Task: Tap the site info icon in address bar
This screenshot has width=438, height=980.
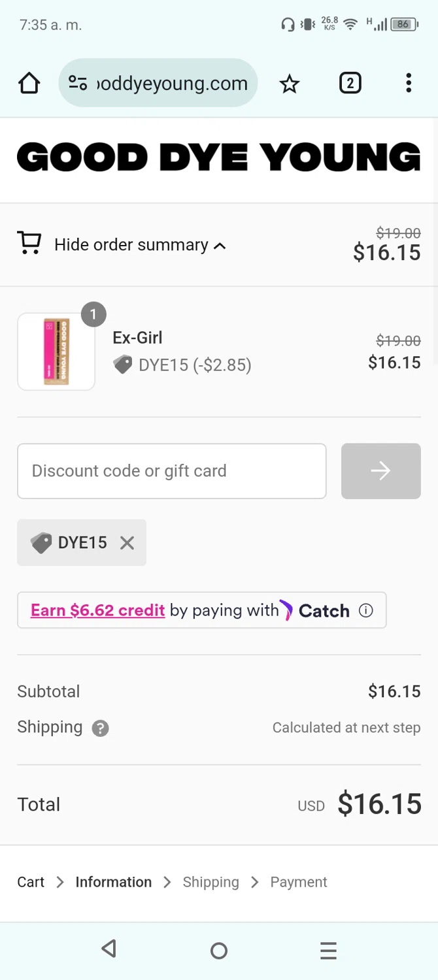Action: [78, 84]
